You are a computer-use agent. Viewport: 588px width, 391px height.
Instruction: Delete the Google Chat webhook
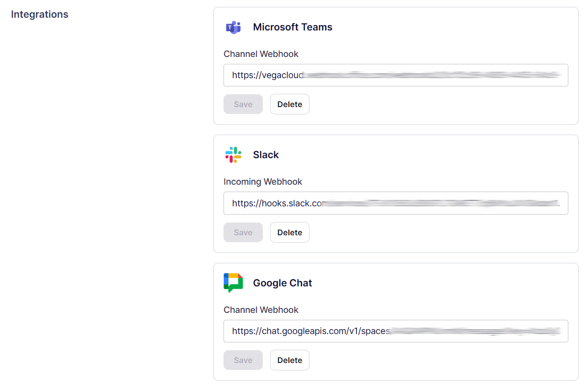289,360
